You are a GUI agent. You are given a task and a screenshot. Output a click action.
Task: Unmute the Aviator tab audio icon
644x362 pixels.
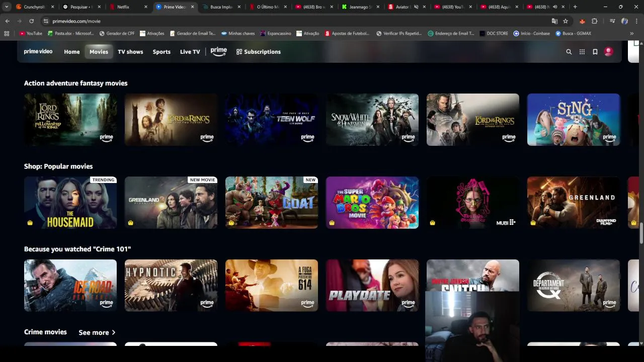416,7
